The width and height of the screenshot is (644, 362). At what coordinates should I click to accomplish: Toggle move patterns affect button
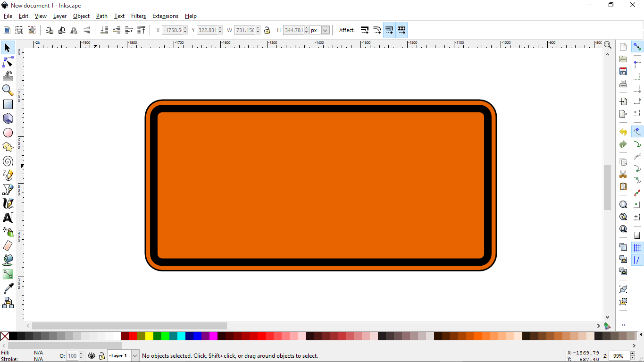click(401, 30)
